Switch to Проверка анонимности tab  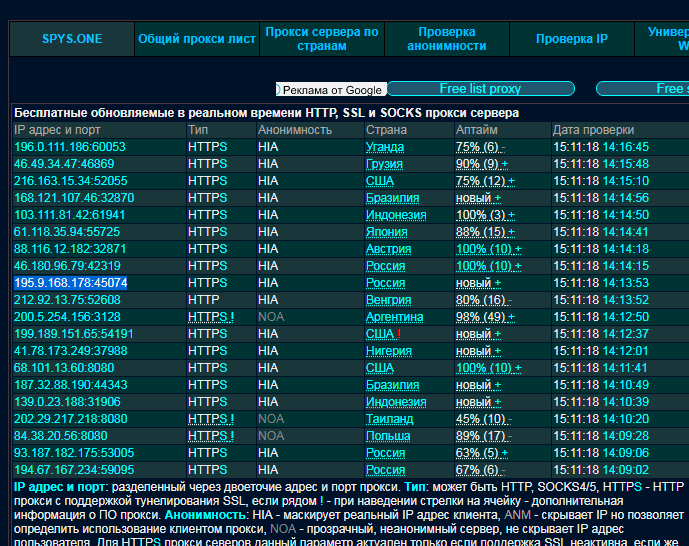click(x=446, y=39)
